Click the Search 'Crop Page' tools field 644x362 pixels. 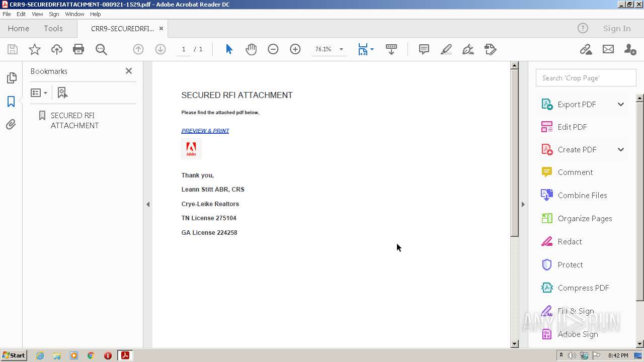[x=586, y=78]
